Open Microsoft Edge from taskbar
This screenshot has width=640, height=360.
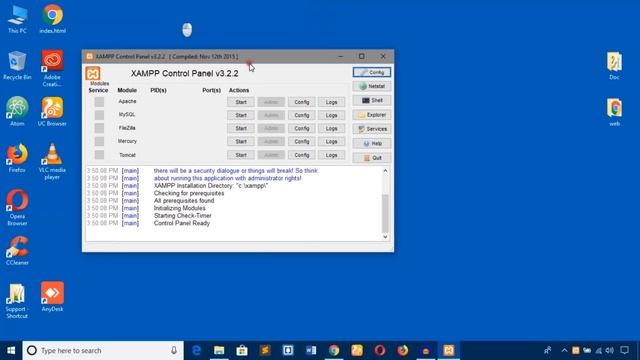pyautogui.click(x=196, y=351)
